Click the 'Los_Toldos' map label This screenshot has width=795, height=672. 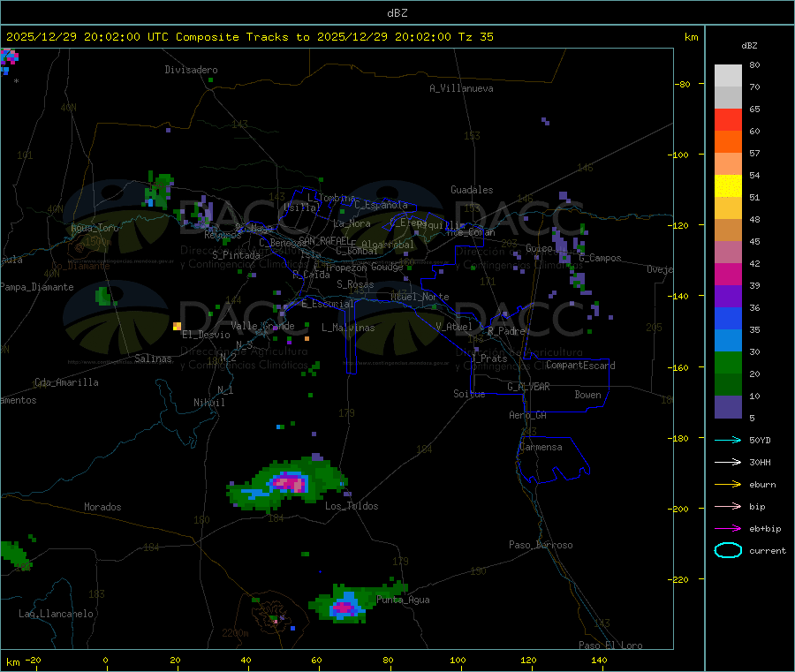pos(352,506)
